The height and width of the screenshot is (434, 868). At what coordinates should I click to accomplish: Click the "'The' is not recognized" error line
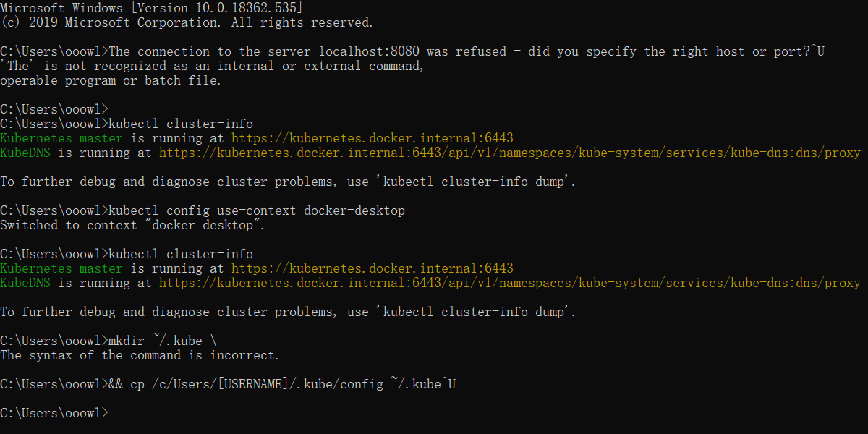point(212,66)
